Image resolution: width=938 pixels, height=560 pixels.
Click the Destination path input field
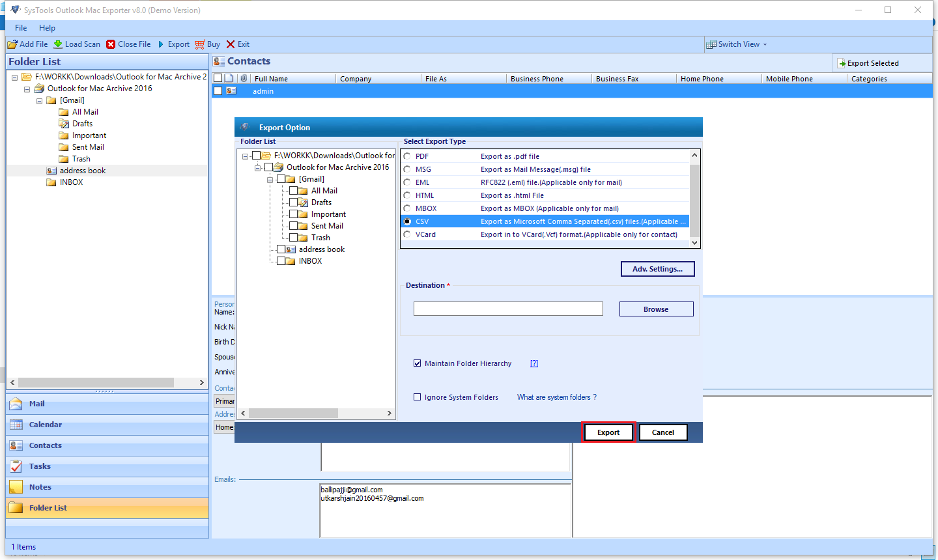(508, 309)
